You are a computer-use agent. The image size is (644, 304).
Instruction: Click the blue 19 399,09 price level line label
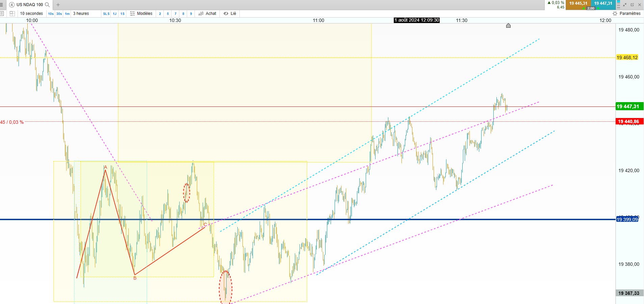[x=627, y=219]
